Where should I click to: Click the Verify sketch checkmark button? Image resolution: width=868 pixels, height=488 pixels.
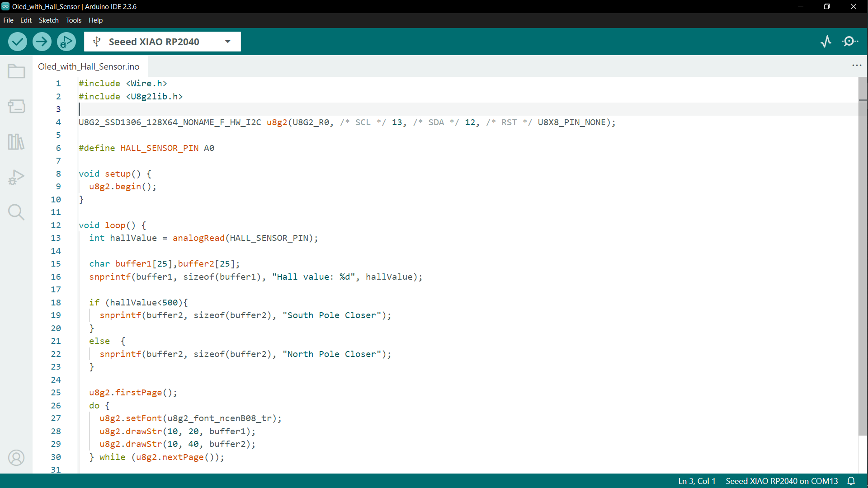pos(18,42)
